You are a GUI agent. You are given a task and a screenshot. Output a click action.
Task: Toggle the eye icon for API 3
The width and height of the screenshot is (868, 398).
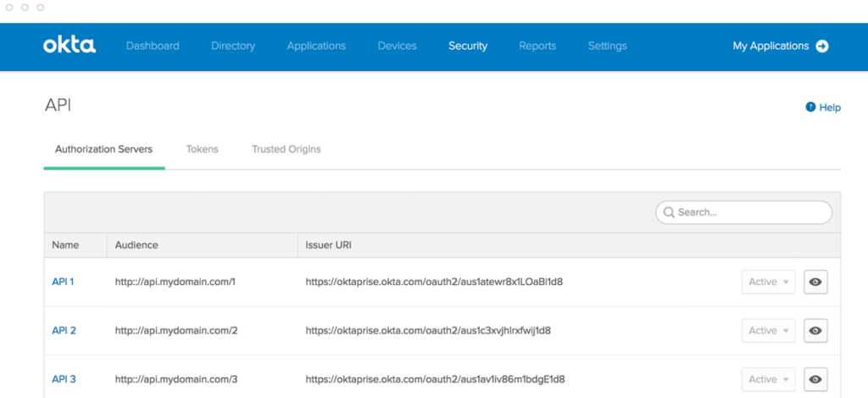[815, 379]
